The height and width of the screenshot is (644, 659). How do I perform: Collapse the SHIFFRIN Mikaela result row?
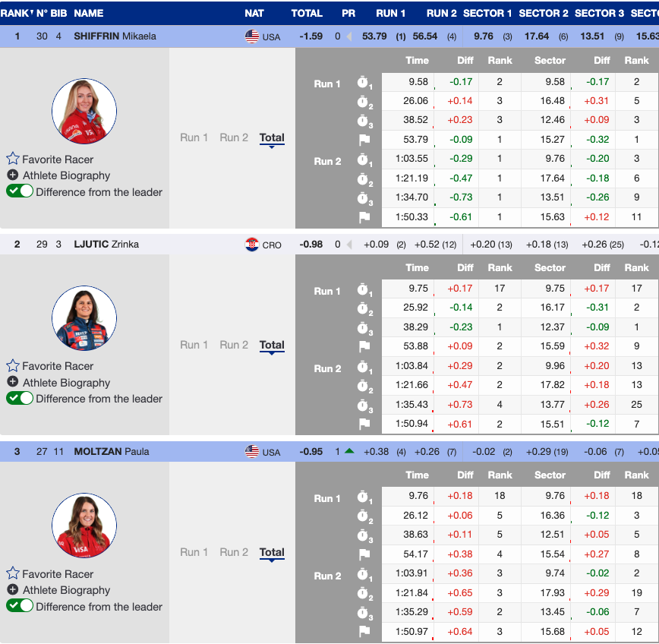(x=115, y=36)
